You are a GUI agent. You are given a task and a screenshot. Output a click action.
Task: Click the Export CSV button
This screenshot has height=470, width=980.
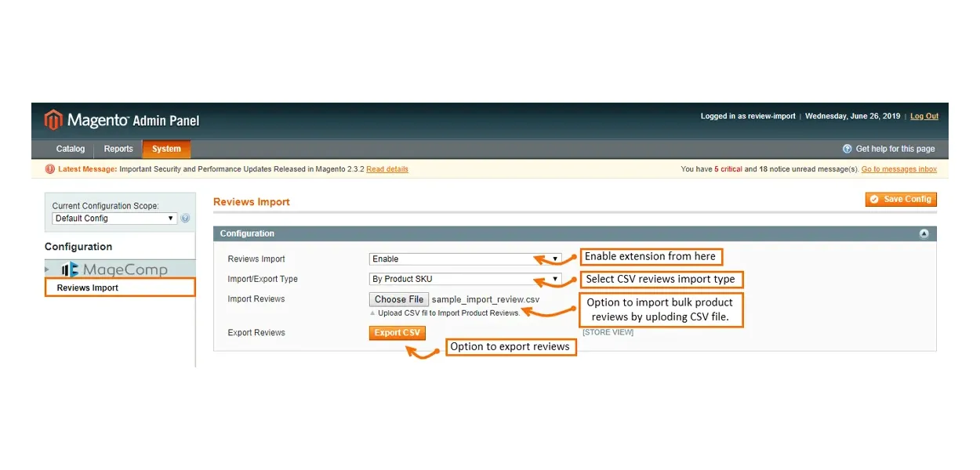[x=397, y=333]
